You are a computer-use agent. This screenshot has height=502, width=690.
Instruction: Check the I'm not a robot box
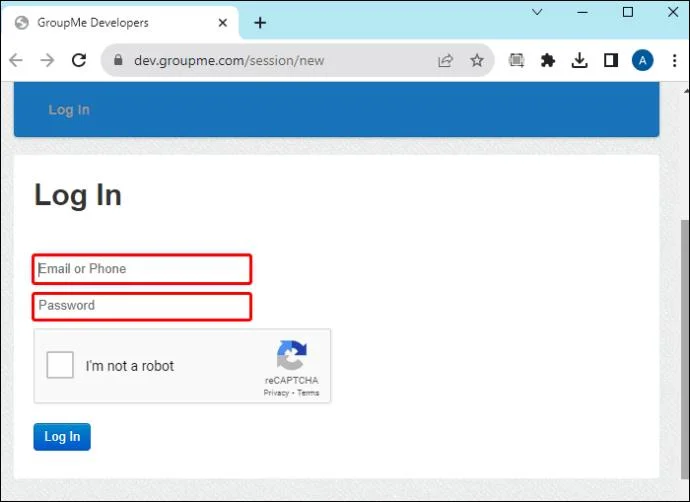[60, 365]
